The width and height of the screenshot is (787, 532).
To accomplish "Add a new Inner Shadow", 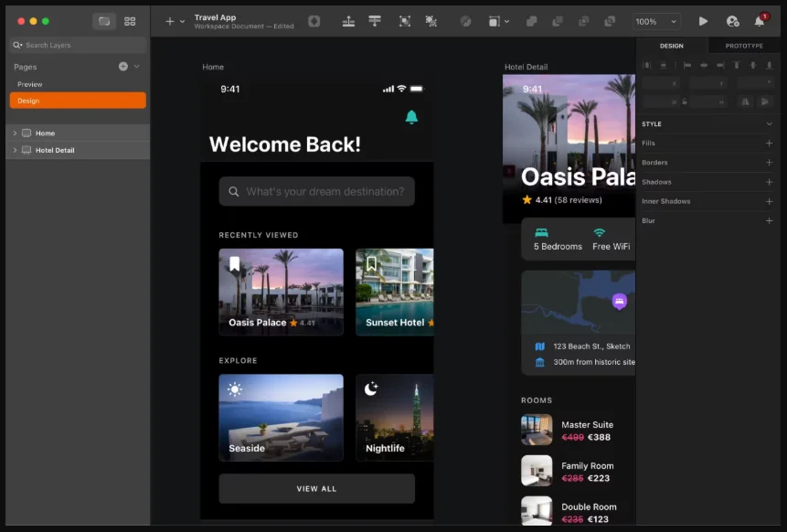I will 769,201.
